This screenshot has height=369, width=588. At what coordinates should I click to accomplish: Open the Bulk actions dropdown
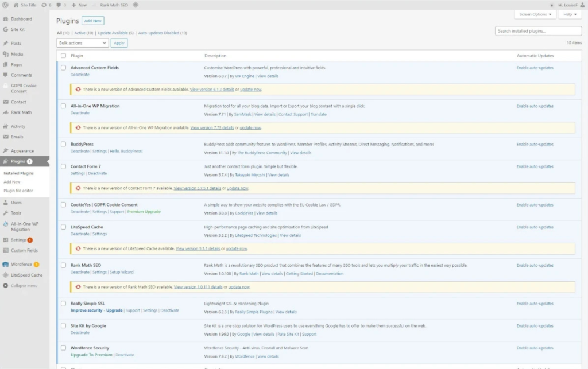pyautogui.click(x=83, y=43)
